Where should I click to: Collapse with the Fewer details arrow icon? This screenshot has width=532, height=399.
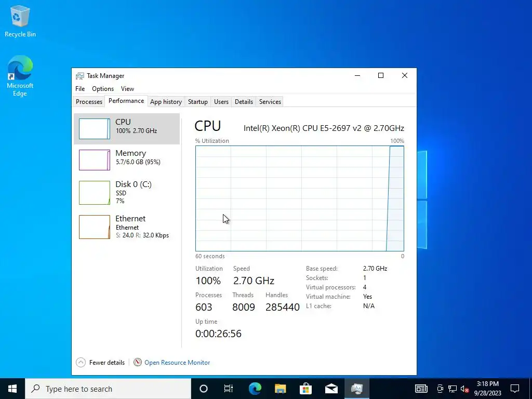pyautogui.click(x=81, y=362)
